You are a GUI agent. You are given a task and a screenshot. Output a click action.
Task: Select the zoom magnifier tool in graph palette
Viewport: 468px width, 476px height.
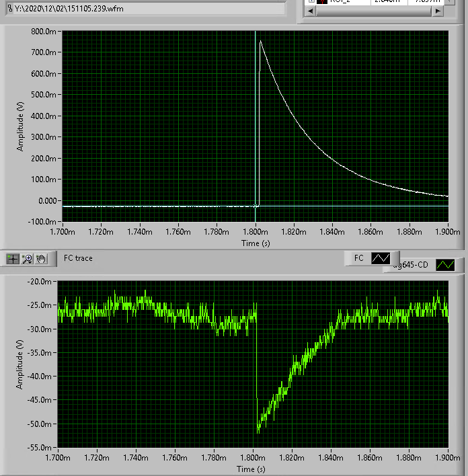pos(27,259)
